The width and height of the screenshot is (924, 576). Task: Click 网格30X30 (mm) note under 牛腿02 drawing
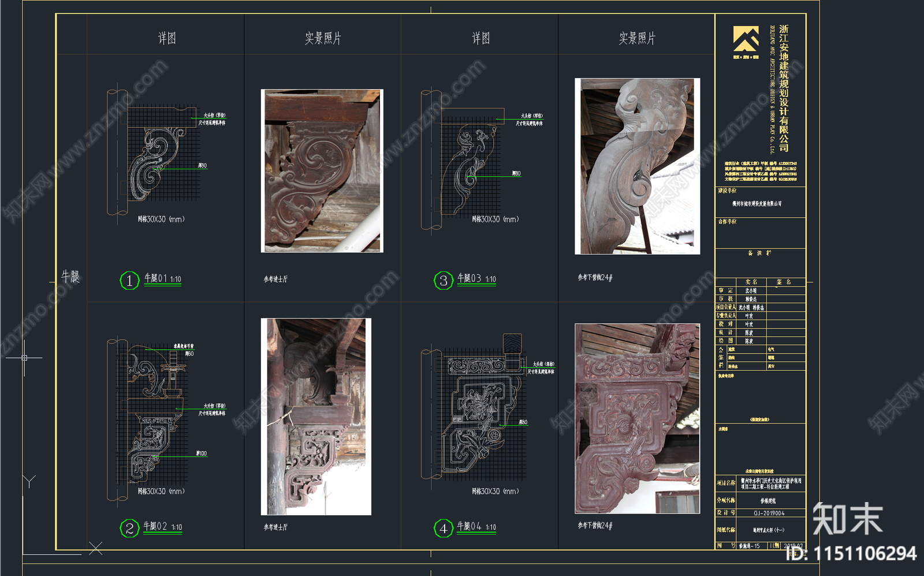(x=161, y=491)
